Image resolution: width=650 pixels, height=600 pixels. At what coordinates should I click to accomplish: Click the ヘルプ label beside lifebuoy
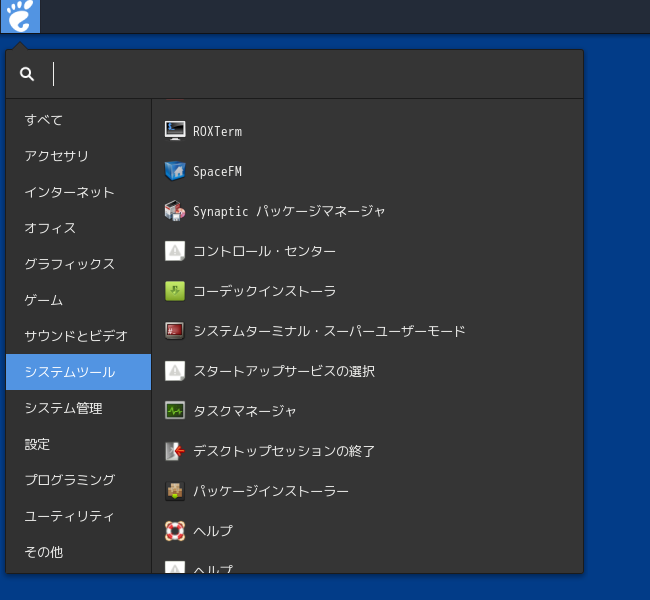click(x=213, y=531)
